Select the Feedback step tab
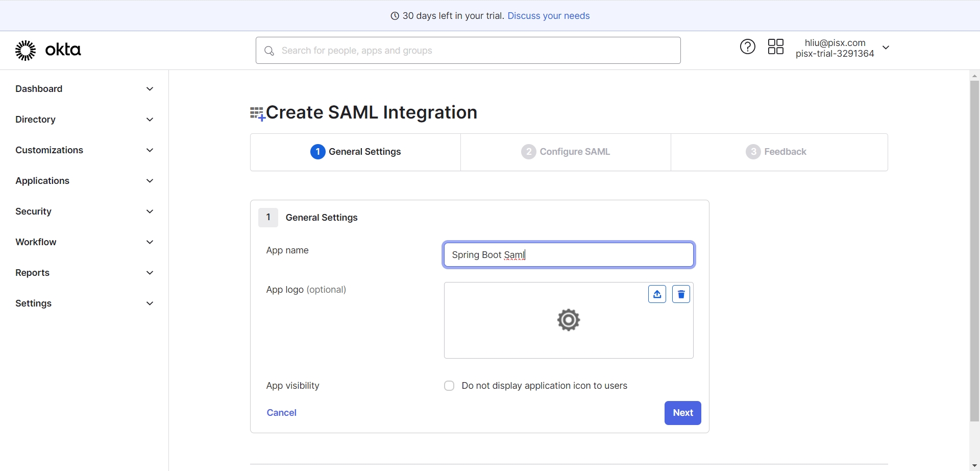980x471 pixels. pyautogui.click(x=776, y=152)
